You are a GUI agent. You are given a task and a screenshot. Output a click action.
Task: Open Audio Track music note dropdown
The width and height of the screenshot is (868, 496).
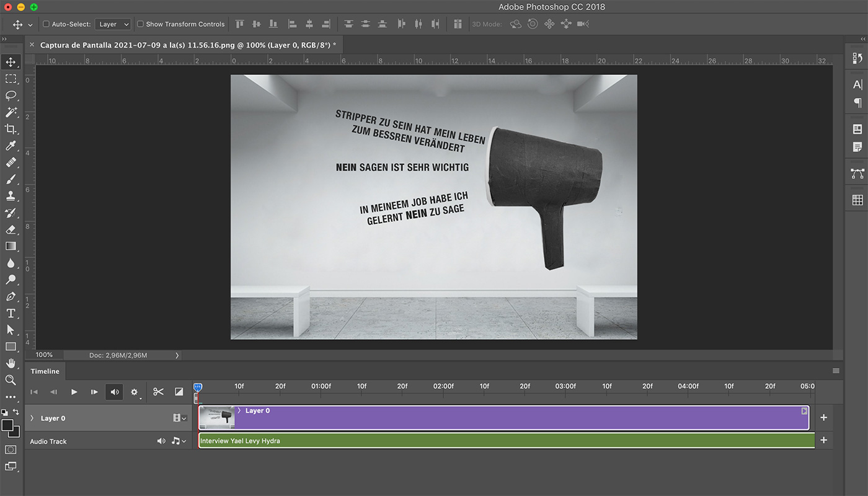pyautogui.click(x=179, y=441)
